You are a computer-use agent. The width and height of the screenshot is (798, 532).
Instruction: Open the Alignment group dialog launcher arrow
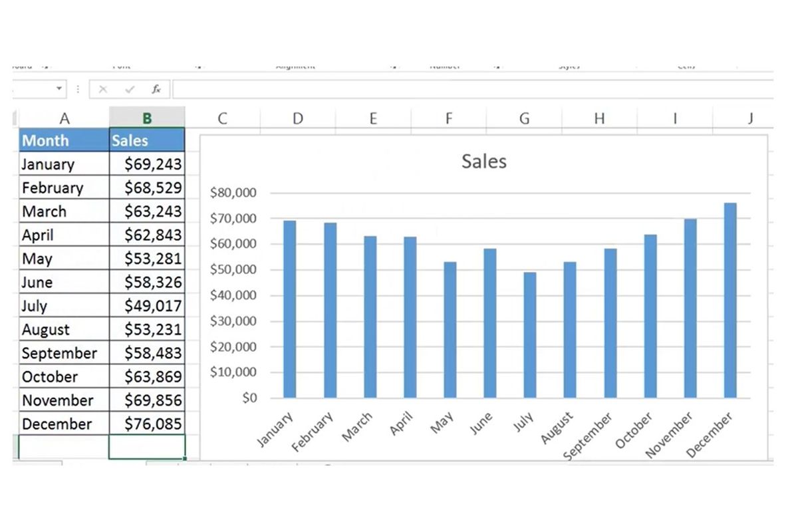[394, 65]
